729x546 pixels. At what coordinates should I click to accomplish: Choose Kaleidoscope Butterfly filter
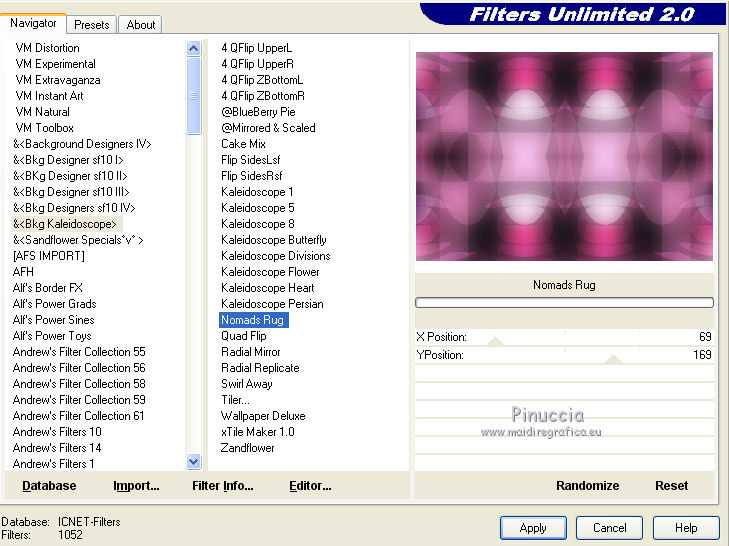tap(274, 240)
